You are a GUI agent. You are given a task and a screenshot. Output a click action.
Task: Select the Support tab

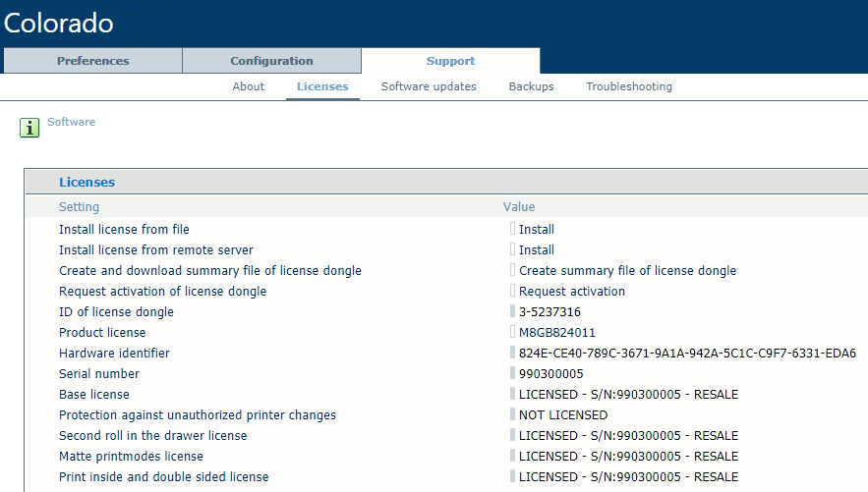pyautogui.click(x=450, y=61)
